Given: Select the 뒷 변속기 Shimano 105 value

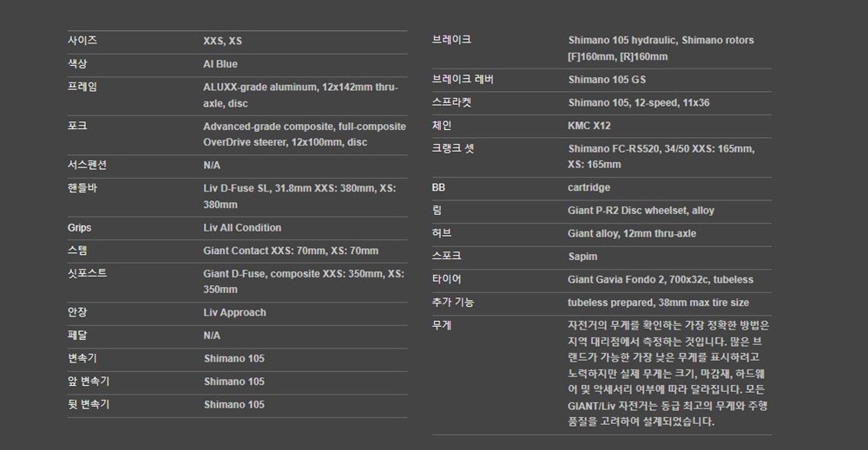Looking at the screenshot, I should [233, 405].
